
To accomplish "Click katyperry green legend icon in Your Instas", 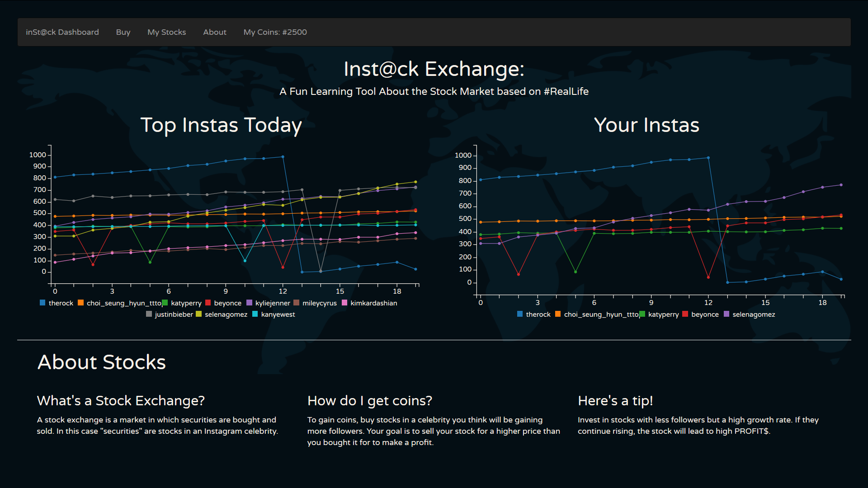I will 642,314.
